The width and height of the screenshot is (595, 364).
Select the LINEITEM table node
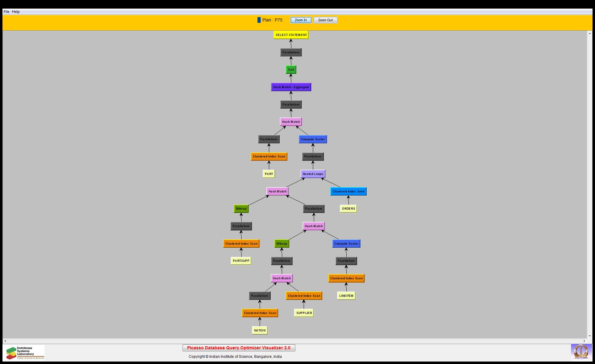346,296
